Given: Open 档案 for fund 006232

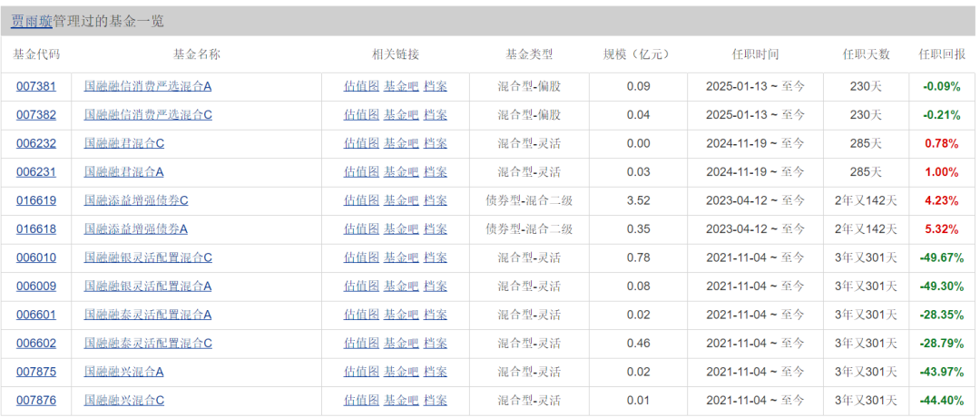Looking at the screenshot, I should (x=435, y=143).
